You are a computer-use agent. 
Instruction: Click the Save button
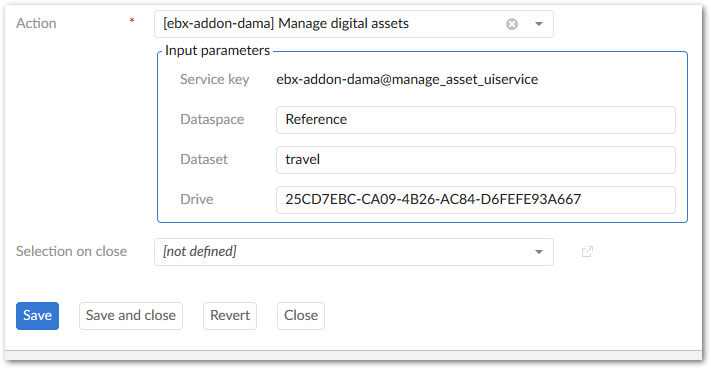37,316
